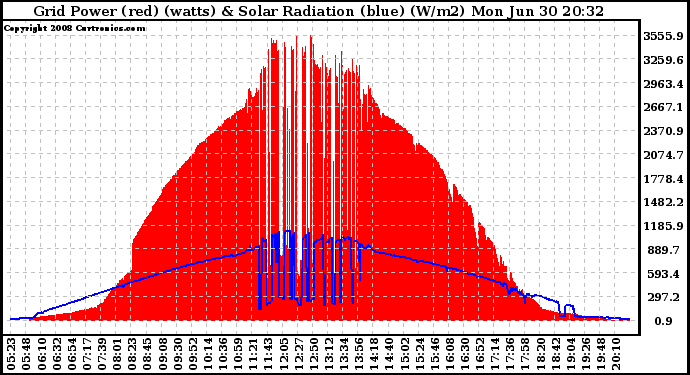
Task: Click the 09:52 time label
Action: tap(192, 354)
